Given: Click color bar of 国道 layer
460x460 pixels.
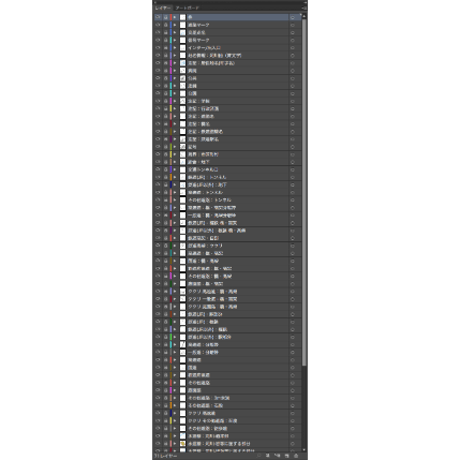Looking at the screenshot, I should click(171, 368).
